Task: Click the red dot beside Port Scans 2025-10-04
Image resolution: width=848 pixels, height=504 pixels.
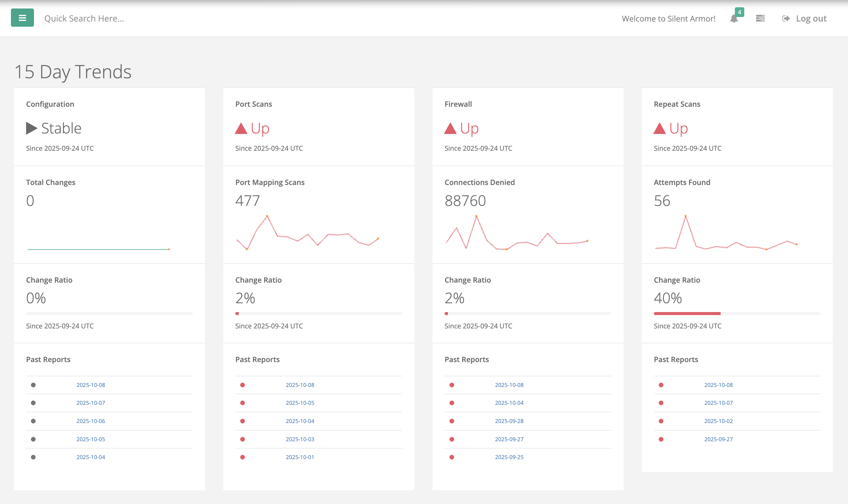Action: click(x=242, y=421)
